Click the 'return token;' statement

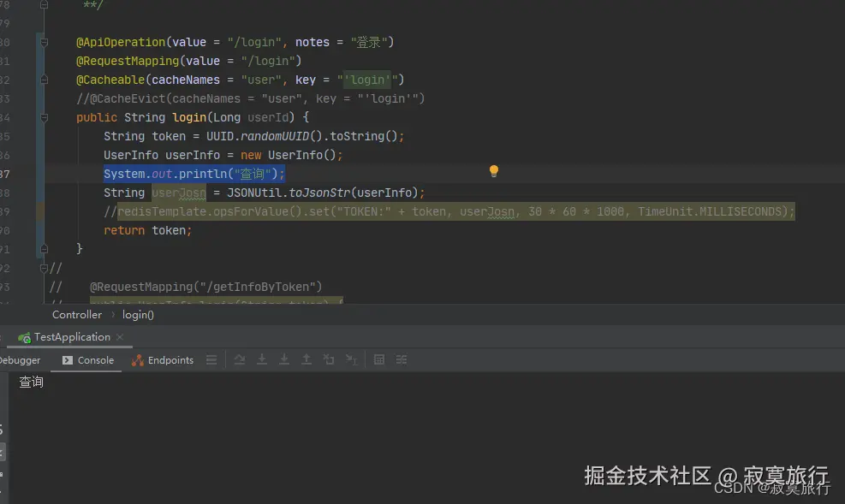(x=147, y=230)
